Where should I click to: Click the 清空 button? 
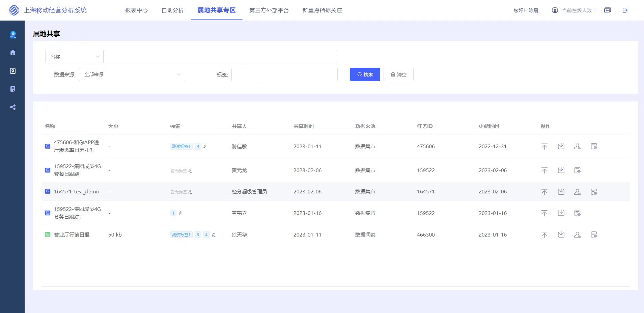pyautogui.click(x=398, y=74)
